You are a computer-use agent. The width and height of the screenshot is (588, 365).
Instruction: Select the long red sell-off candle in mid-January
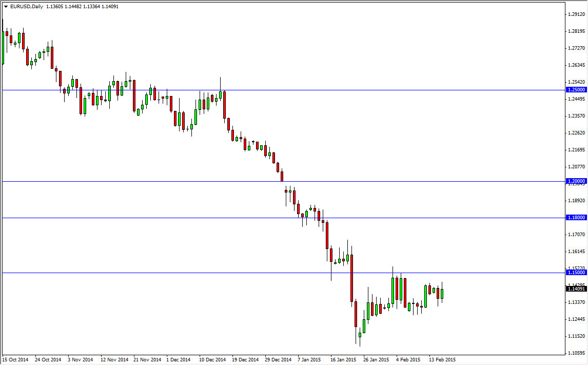tap(351, 277)
